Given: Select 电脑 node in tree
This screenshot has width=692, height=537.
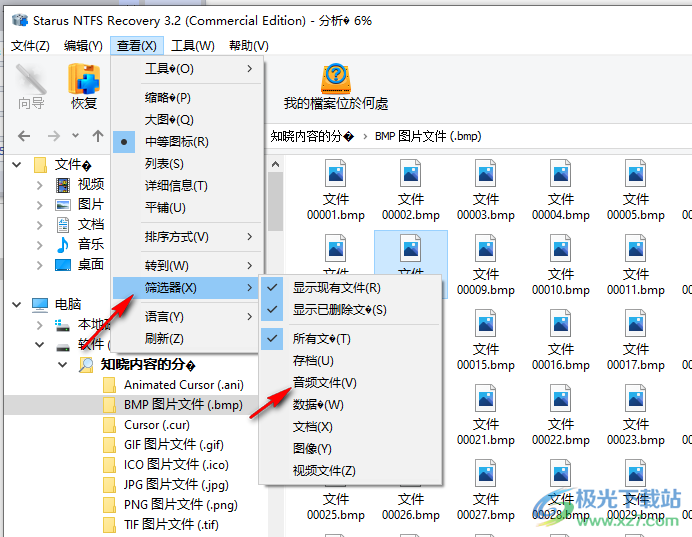Looking at the screenshot, I should tap(57, 304).
